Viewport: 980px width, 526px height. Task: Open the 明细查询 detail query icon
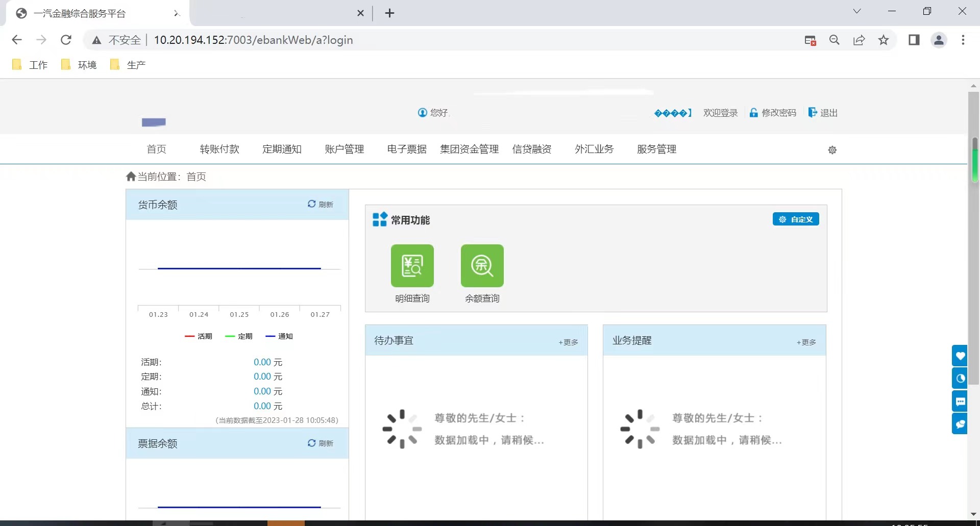(x=412, y=266)
